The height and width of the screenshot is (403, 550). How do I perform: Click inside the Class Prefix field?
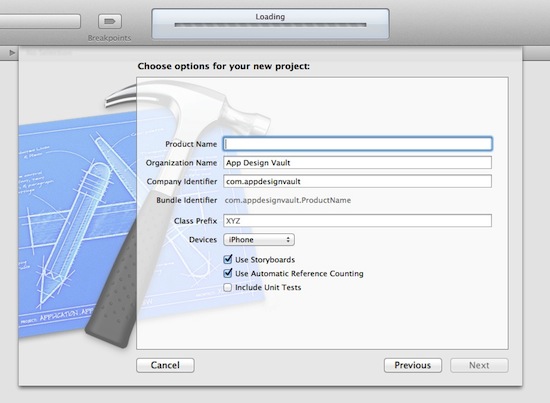357,221
